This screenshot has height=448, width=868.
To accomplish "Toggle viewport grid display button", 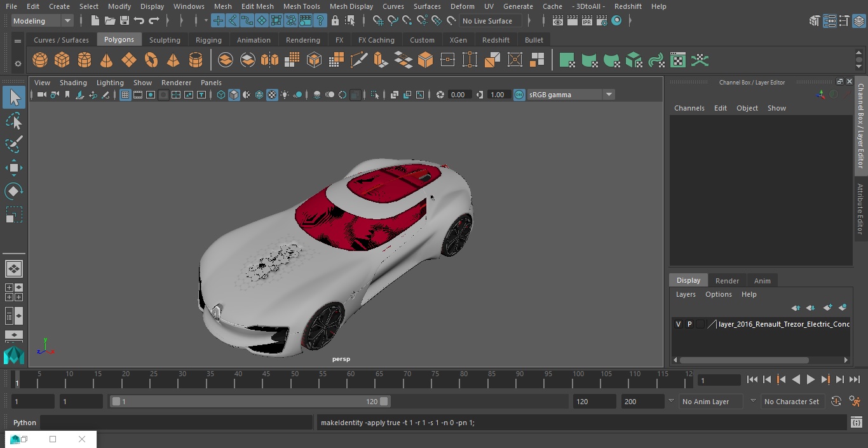I will coord(125,95).
